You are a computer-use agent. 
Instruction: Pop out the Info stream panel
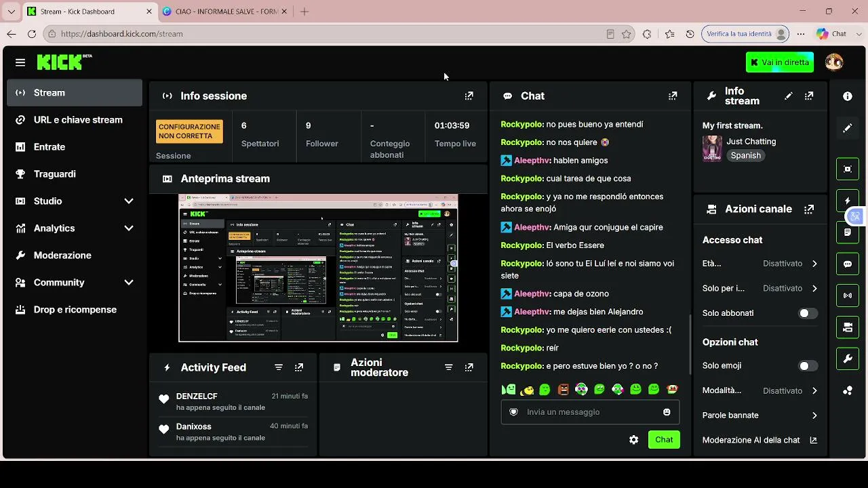point(809,96)
